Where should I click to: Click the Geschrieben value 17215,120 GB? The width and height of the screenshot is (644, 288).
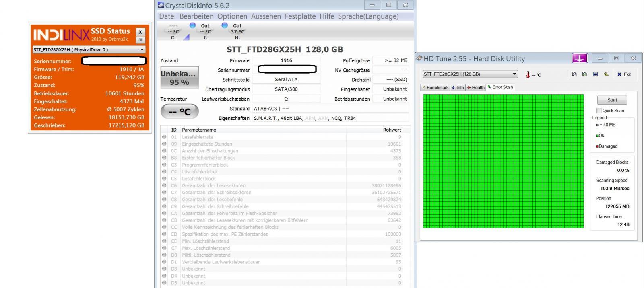click(x=126, y=125)
